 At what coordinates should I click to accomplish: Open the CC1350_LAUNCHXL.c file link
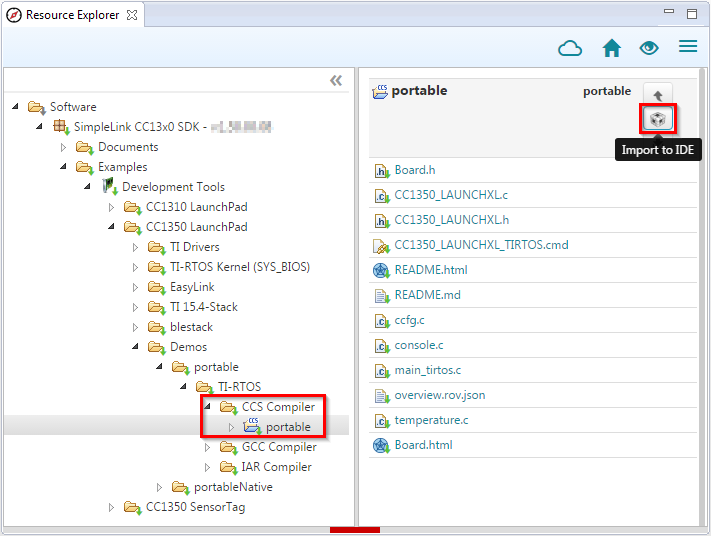[x=451, y=195]
